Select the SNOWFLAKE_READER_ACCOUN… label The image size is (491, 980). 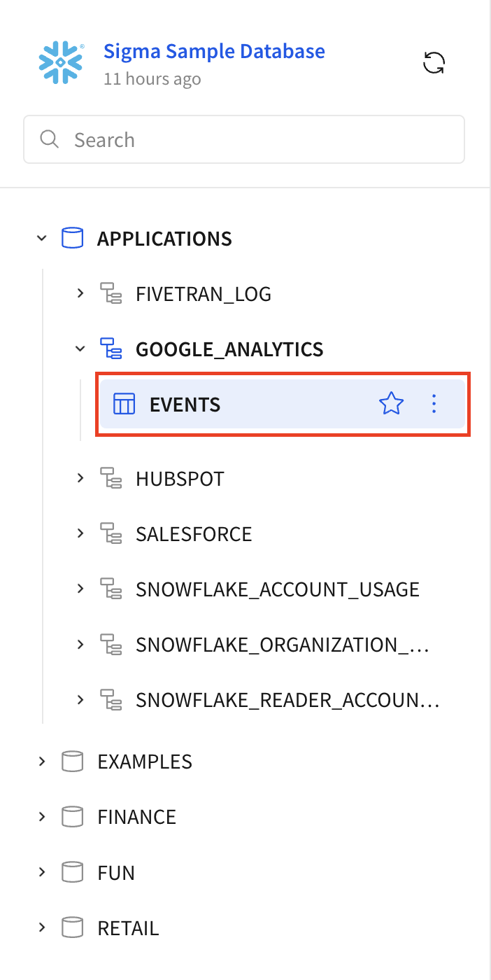pyautogui.click(x=287, y=700)
